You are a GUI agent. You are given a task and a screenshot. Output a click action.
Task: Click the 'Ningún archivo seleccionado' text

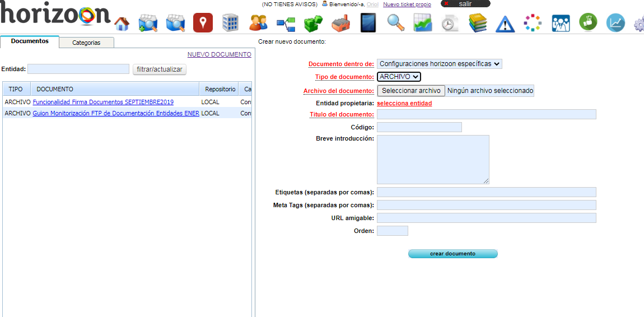pyautogui.click(x=491, y=90)
